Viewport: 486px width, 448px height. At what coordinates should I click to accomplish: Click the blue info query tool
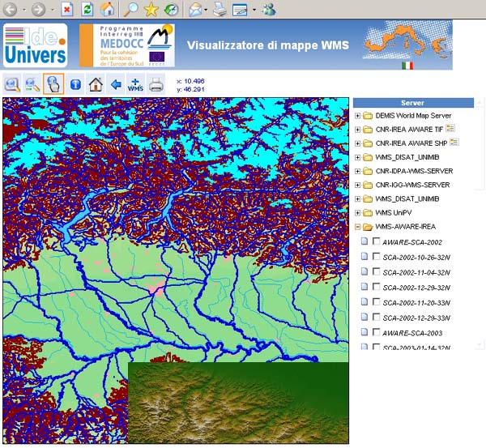75,84
